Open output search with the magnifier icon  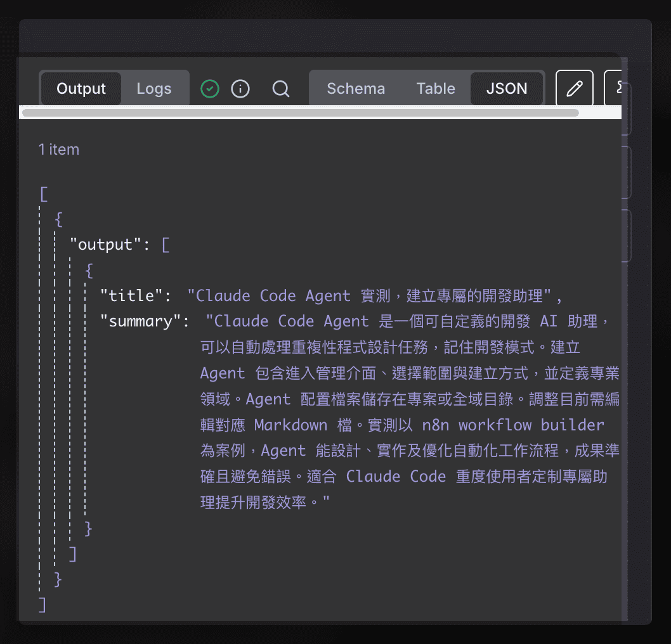point(281,89)
